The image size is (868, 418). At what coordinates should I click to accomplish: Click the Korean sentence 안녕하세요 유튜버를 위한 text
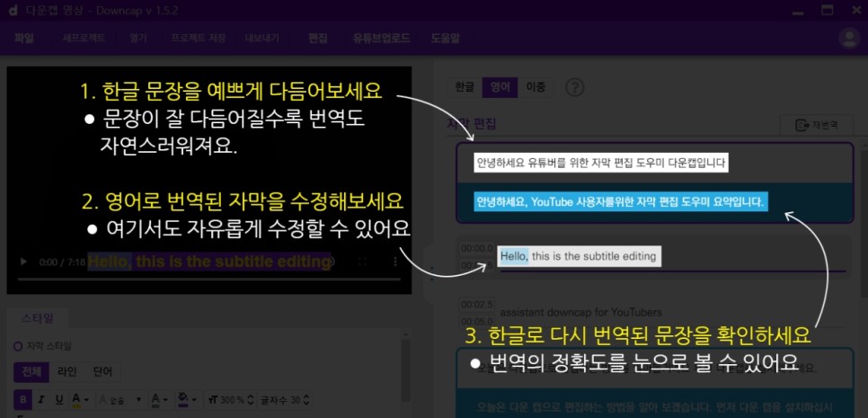[x=600, y=163]
